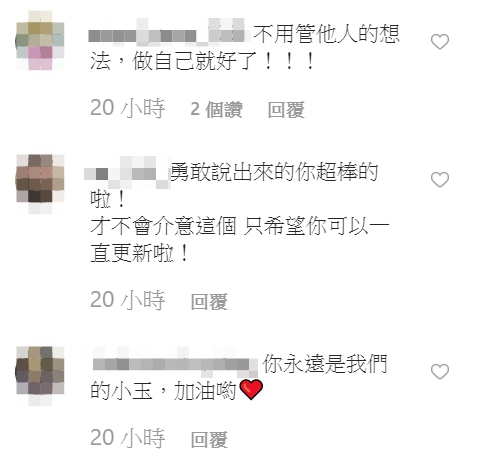Open blurred username before "勇敢說出來的你"

tap(127, 173)
